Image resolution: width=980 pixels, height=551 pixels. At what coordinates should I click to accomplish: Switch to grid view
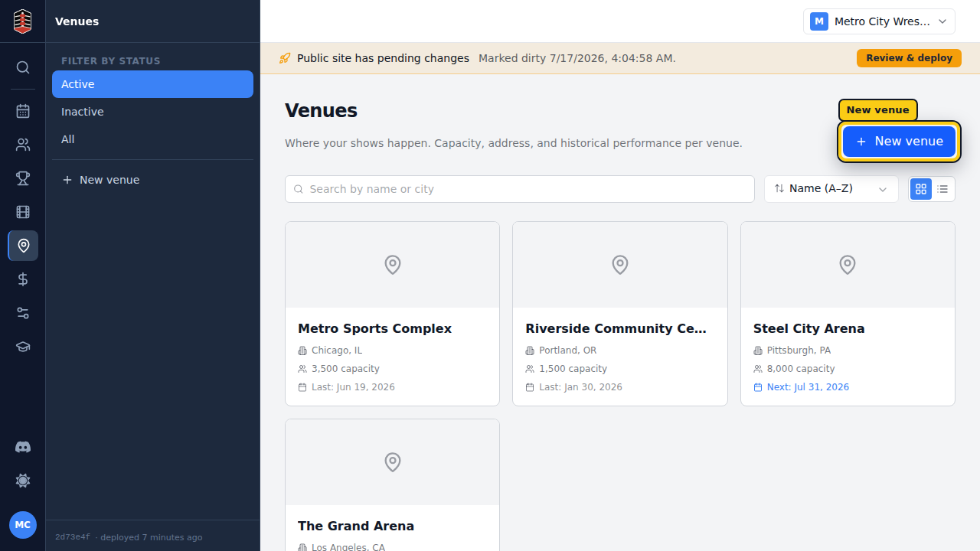pos(921,189)
